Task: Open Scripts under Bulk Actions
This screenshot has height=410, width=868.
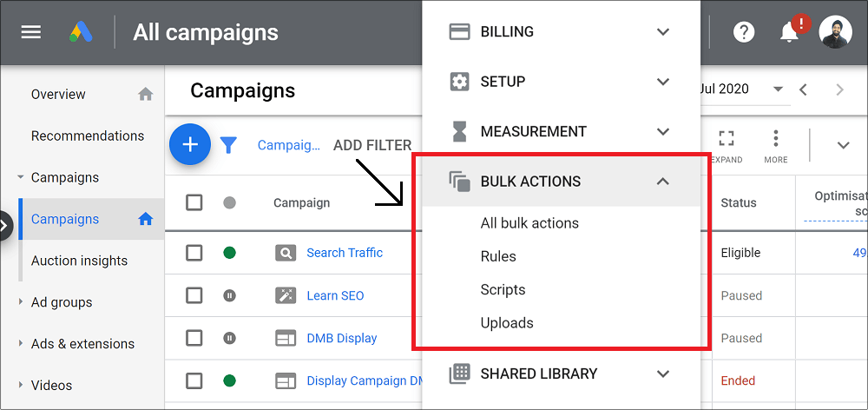Action: (503, 289)
